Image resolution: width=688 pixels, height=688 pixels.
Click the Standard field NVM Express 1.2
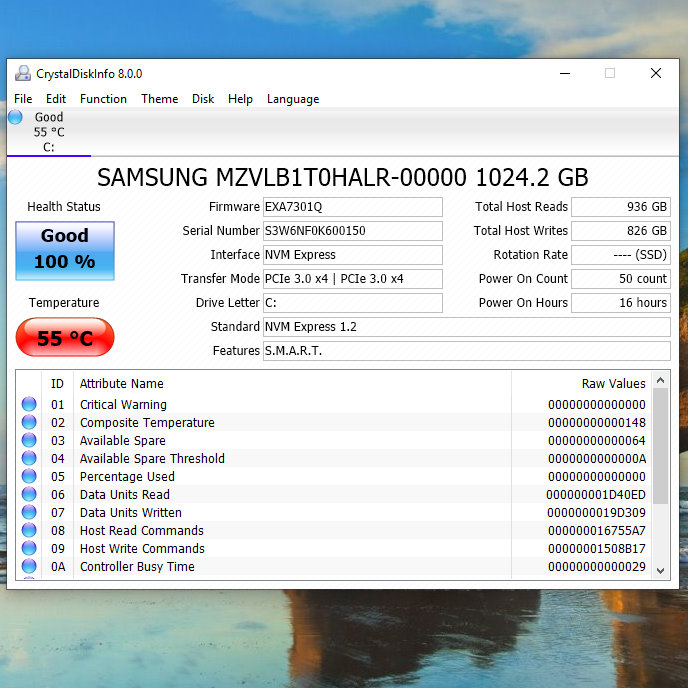point(467,327)
